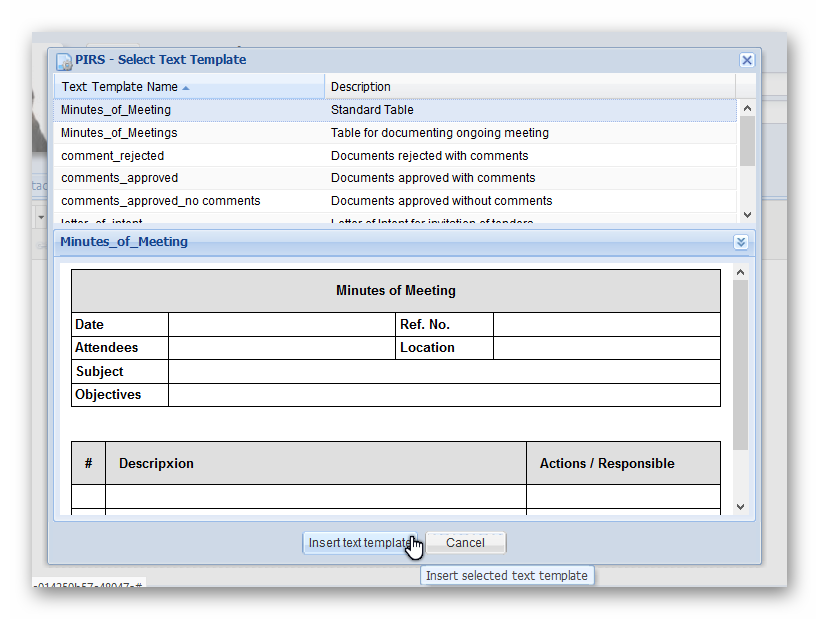Select the Minutes_of_Meeting template row
This screenshot has width=819, height=619.
point(116,110)
